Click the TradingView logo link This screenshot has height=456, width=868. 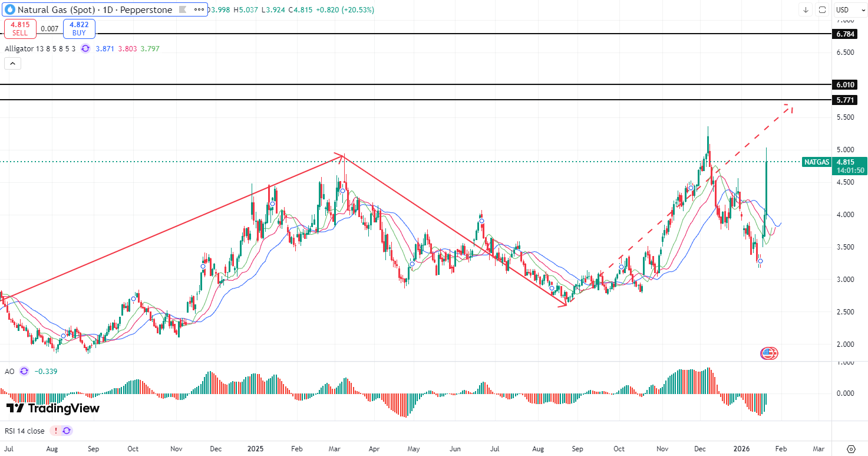point(53,408)
